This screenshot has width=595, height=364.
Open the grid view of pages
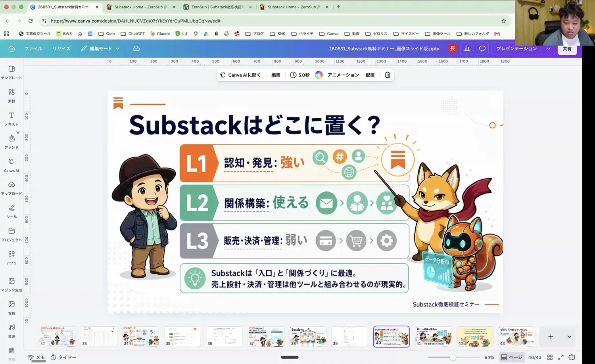click(x=550, y=357)
